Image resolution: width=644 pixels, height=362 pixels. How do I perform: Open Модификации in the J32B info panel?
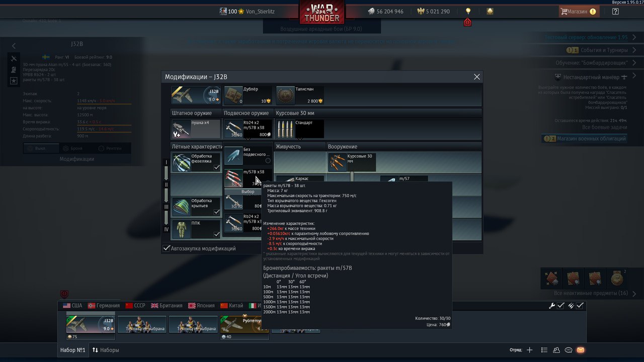pos(77,159)
